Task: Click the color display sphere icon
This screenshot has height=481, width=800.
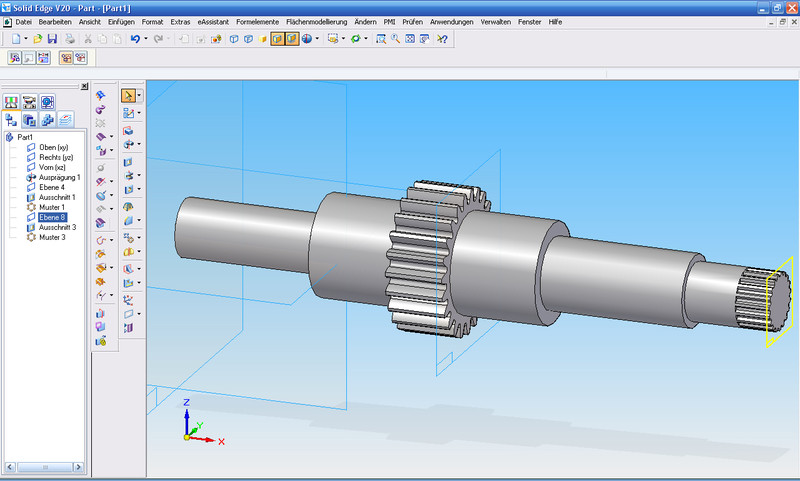Action: click(x=307, y=39)
